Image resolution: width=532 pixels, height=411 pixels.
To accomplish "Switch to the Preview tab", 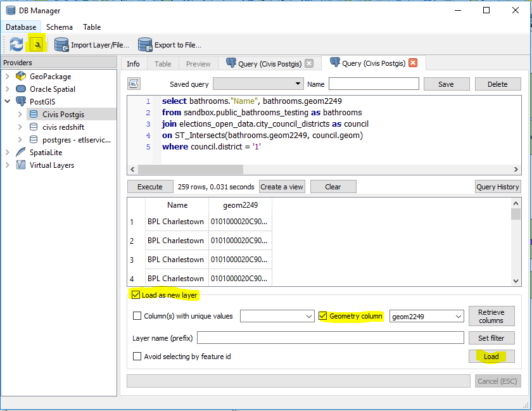I will (198, 63).
